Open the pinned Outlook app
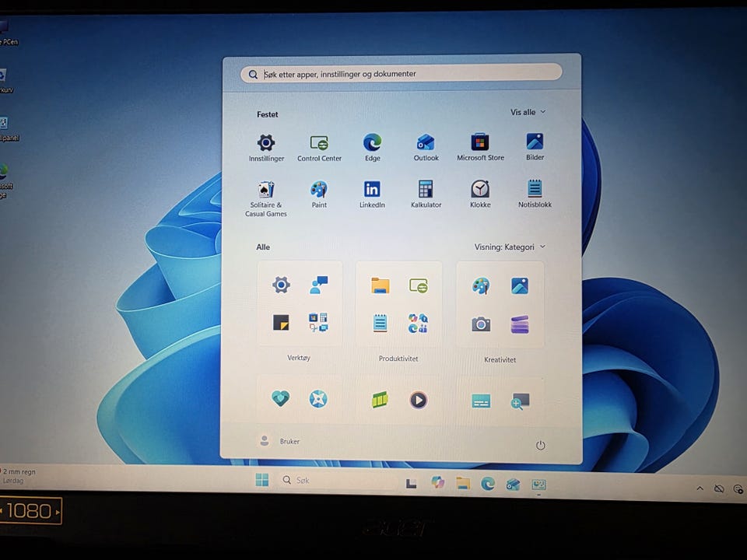Viewport: 747px width, 560px height. [x=426, y=143]
